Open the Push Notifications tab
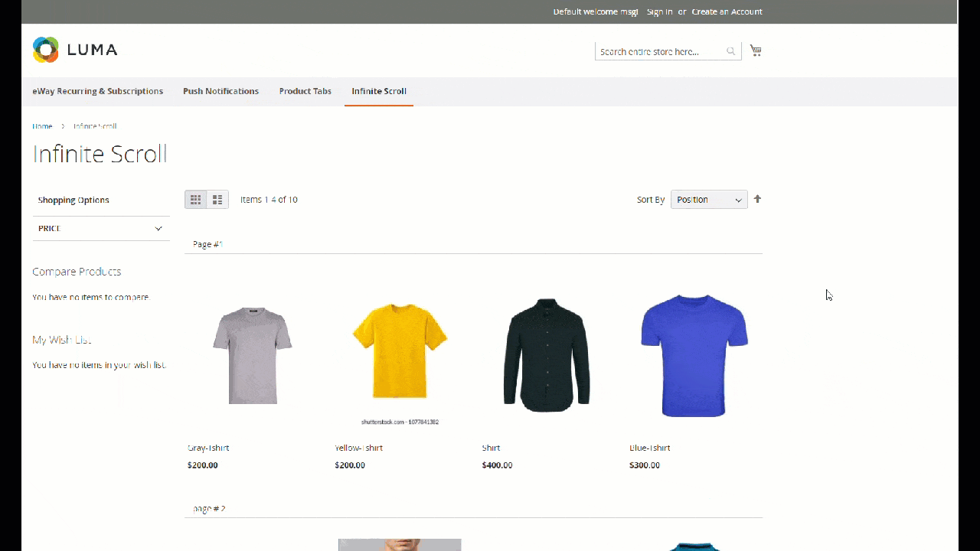Viewport: 980px width, 551px height. pyautogui.click(x=220, y=91)
